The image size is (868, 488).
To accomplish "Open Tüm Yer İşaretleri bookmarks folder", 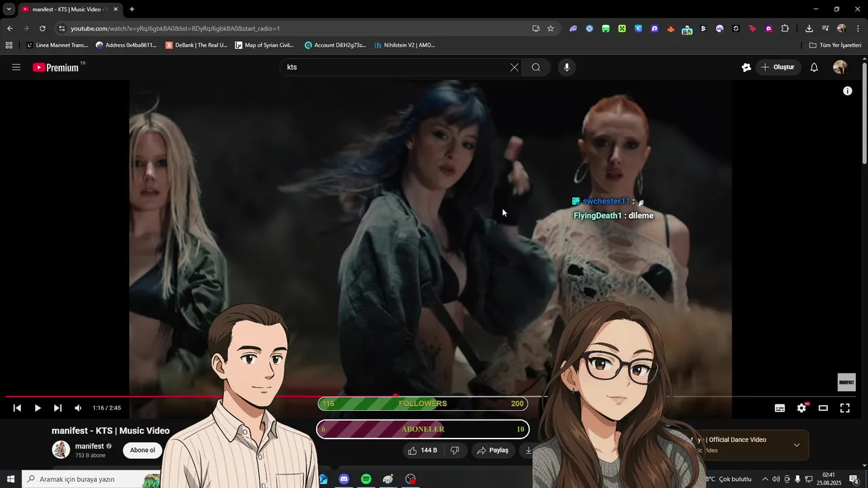I will (x=835, y=45).
